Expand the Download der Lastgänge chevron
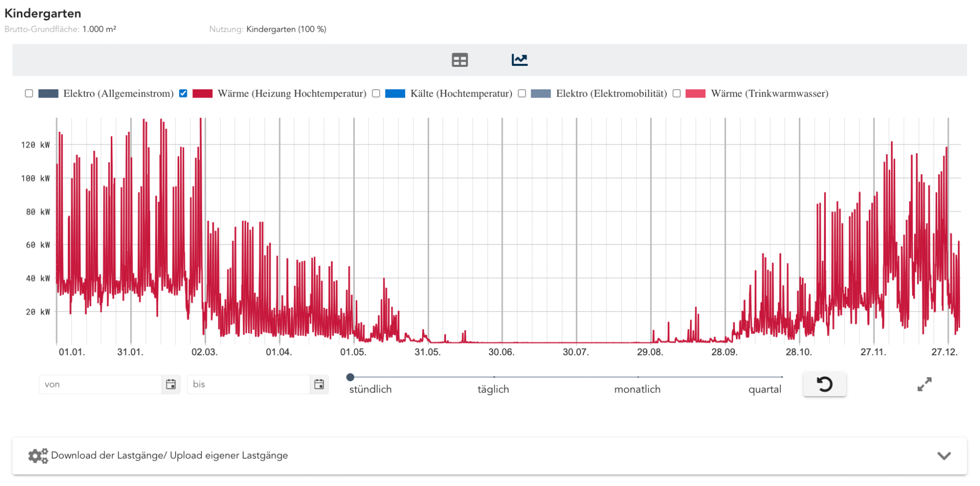980x486 pixels. click(944, 456)
